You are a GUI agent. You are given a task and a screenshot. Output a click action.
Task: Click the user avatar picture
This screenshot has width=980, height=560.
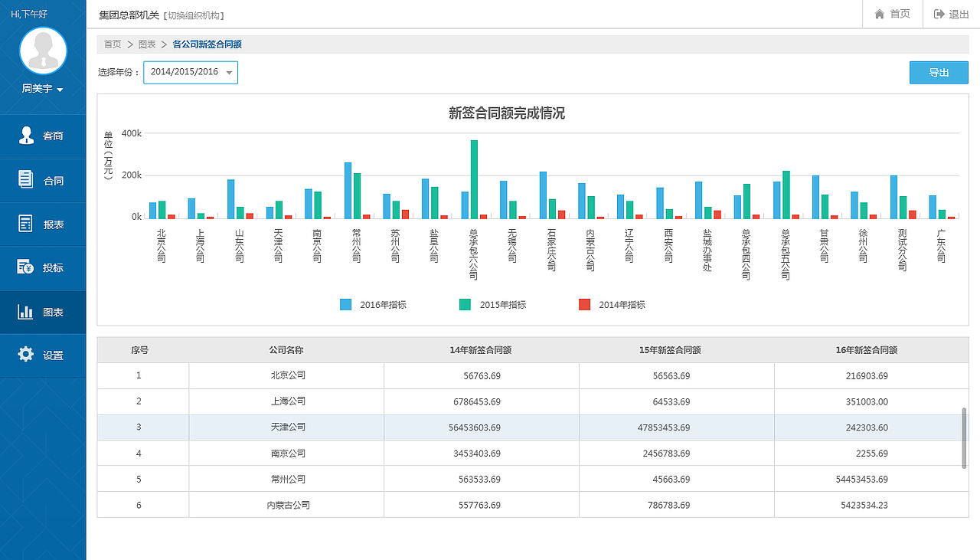point(43,51)
